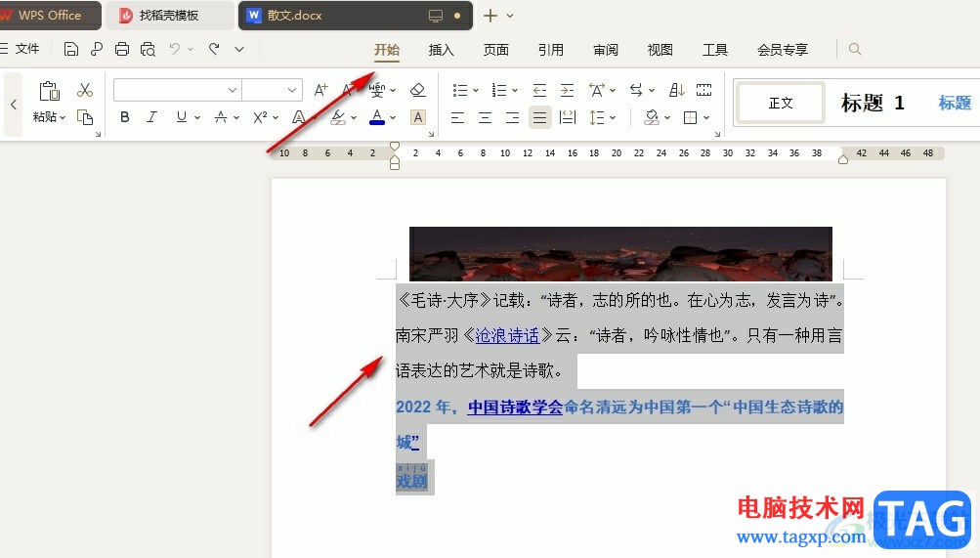
Task: Switch to 找稻壳模板 tab
Action: click(167, 16)
